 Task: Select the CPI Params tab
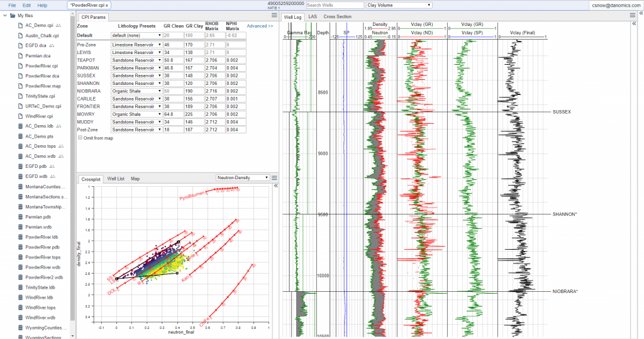93,17
